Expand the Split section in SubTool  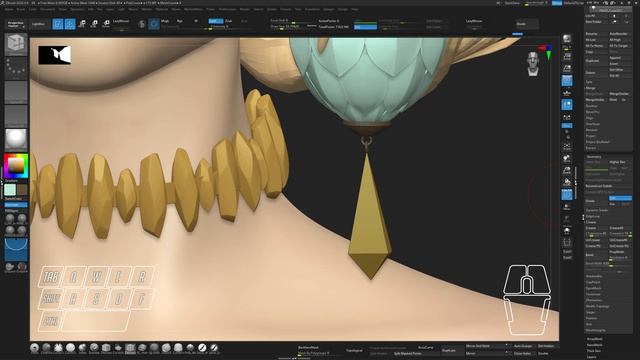coord(589,82)
